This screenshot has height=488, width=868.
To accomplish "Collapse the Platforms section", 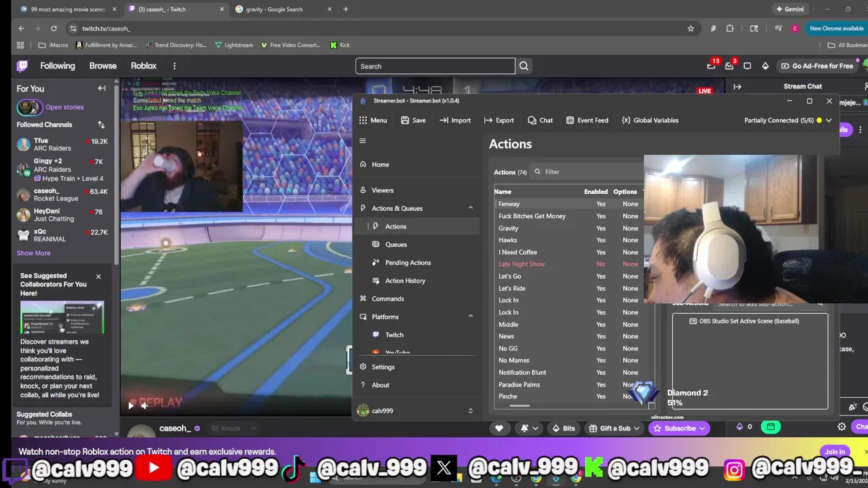I will click(x=471, y=317).
